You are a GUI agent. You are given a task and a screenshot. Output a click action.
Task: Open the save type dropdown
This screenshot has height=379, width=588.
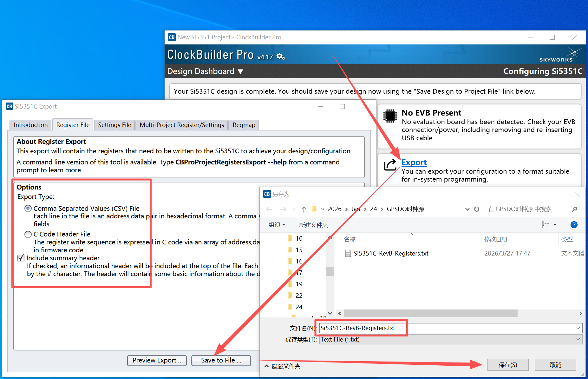pos(578,339)
